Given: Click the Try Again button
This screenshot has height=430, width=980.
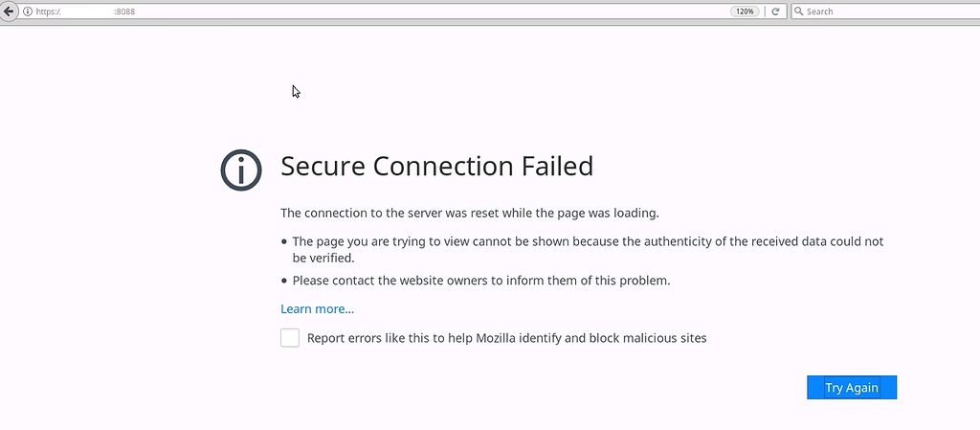Looking at the screenshot, I should 852,388.
